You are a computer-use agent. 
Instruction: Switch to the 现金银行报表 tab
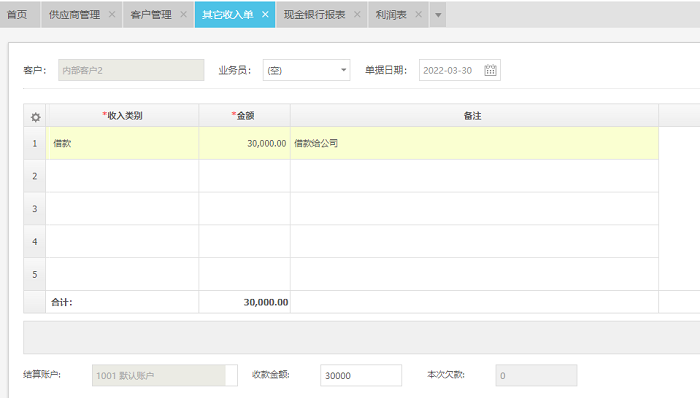point(314,15)
